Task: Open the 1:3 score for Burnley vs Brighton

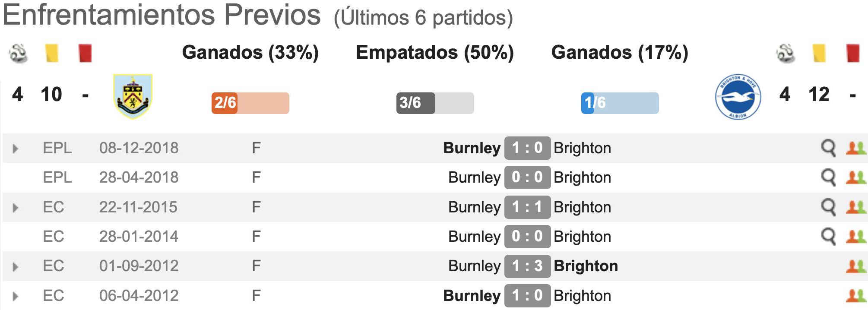Action: [527, 266]
